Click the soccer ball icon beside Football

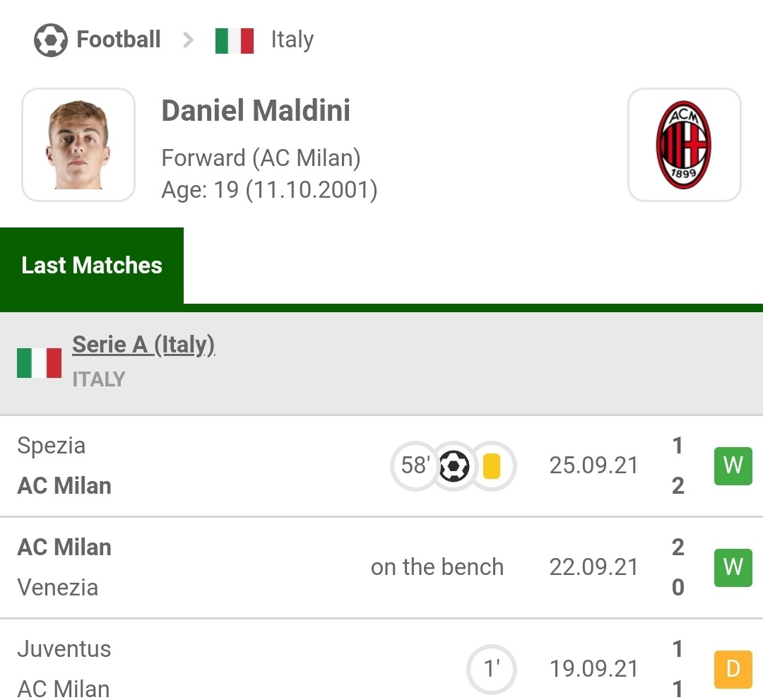coord(51,40)
